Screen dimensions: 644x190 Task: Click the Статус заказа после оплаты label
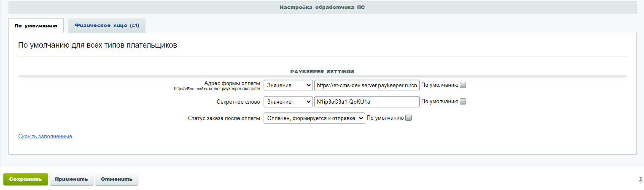coord(224,118)
